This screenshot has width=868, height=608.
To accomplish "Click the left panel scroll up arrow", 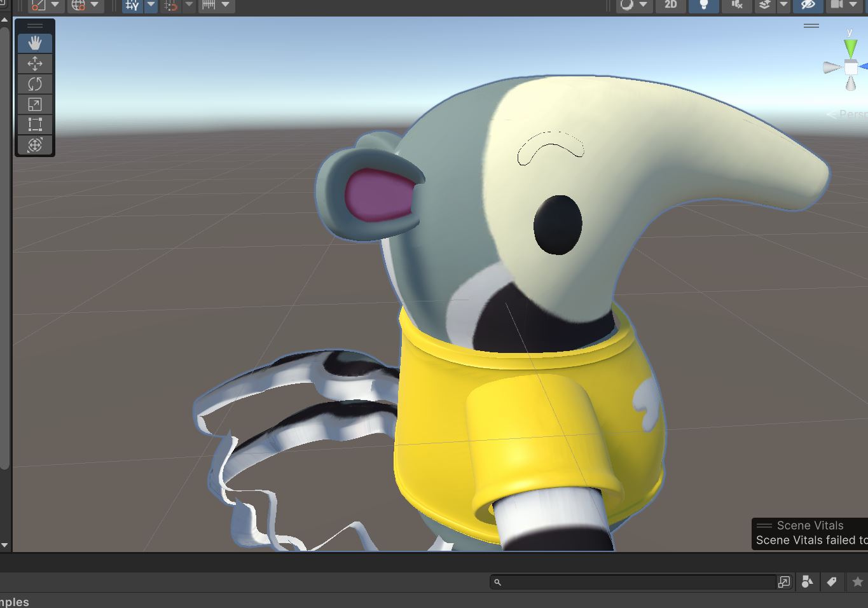I will coord(4,20).
